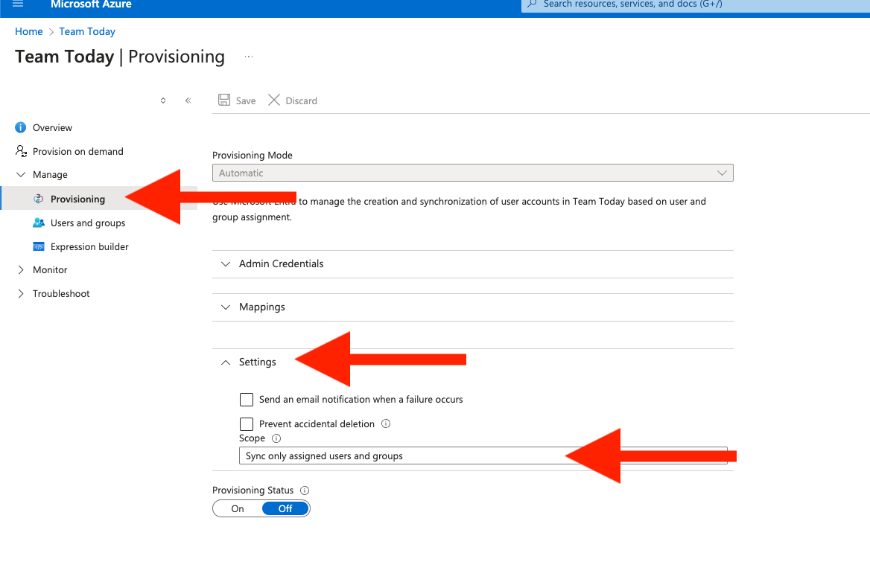The height and width of the screenshot is (588, 870).
Task: Click the Overview info icon in sidebar
Action: [21, 127]
